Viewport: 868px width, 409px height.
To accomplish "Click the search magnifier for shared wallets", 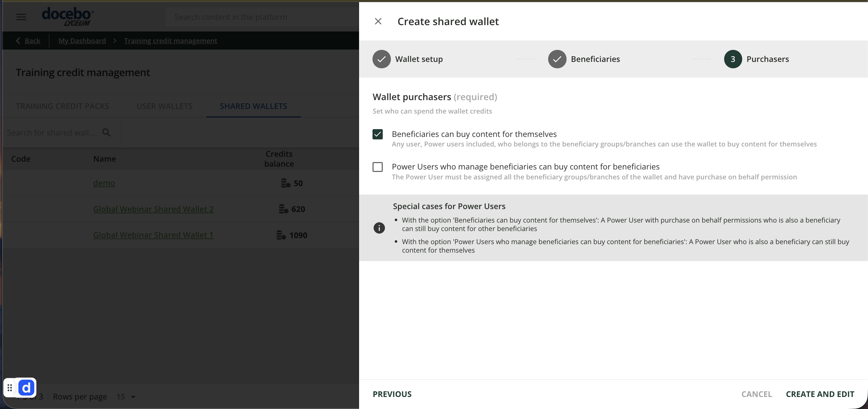I will click(106, 133).
